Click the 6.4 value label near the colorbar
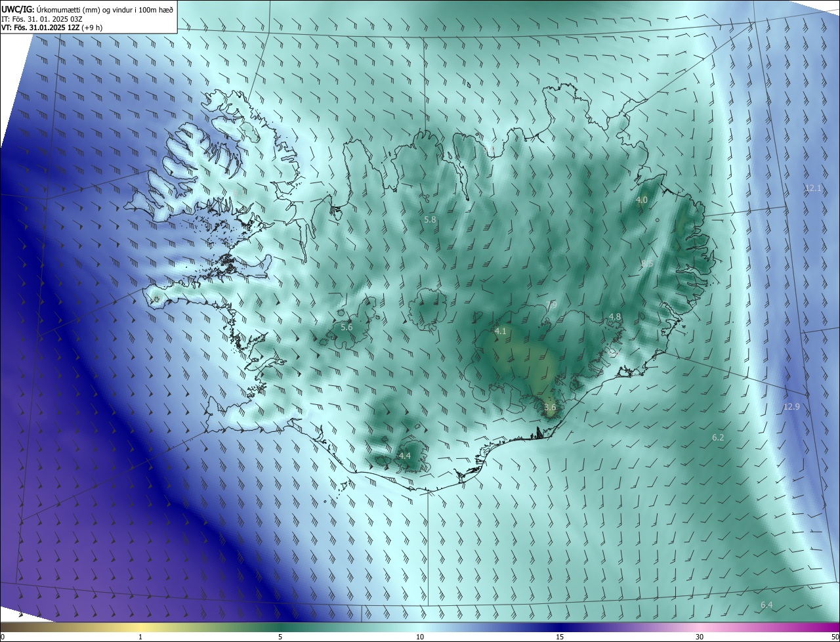This screenshot has width=840, height=642. [x=766, y=605]
